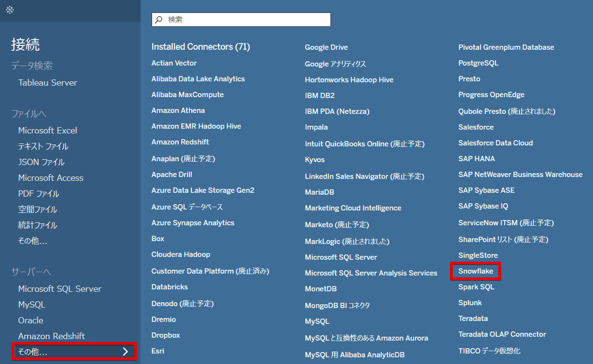593x364 pixels.
Task: Select Denodo (廃止予定)
Action: pos(183,303)
